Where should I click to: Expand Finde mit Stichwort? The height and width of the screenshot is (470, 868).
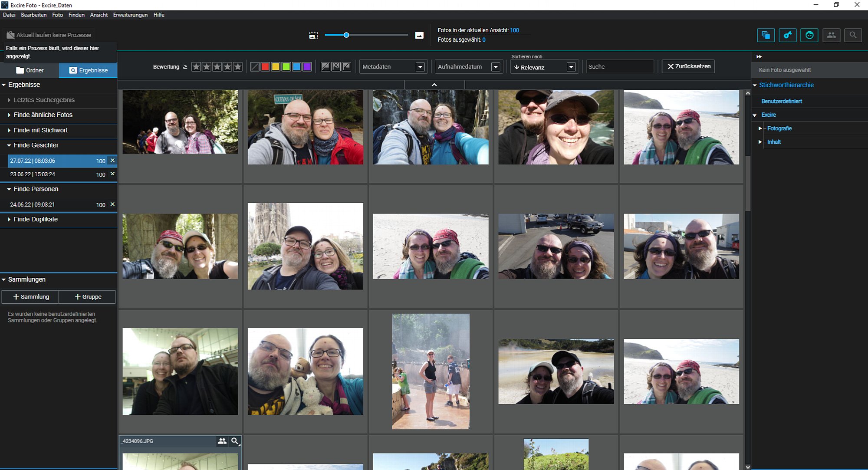coord(9,130)
